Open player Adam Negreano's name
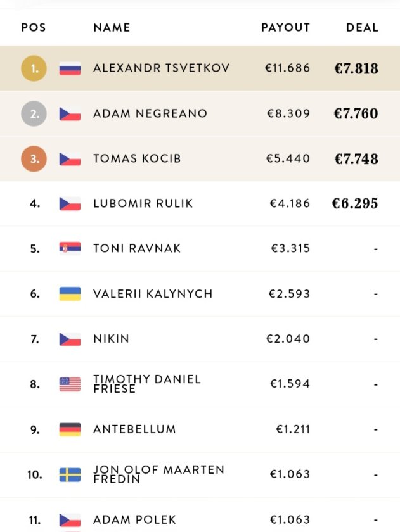This screenshot has width=400, height=532. coord(150,114)
